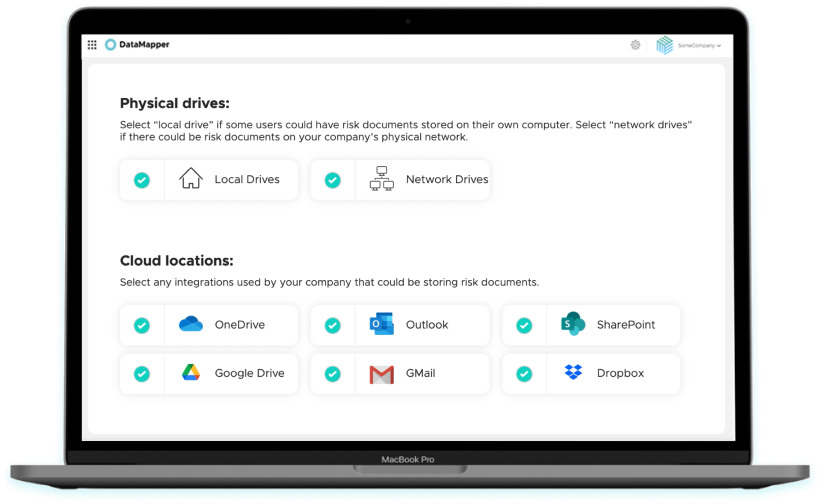Click the SomeCompany cube logo

665,45
